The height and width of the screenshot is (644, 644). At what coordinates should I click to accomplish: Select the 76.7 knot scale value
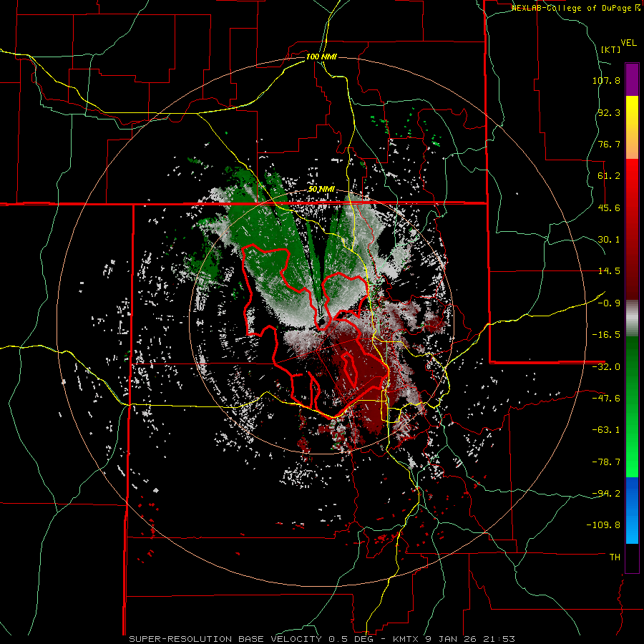click(x=609, y=144)
